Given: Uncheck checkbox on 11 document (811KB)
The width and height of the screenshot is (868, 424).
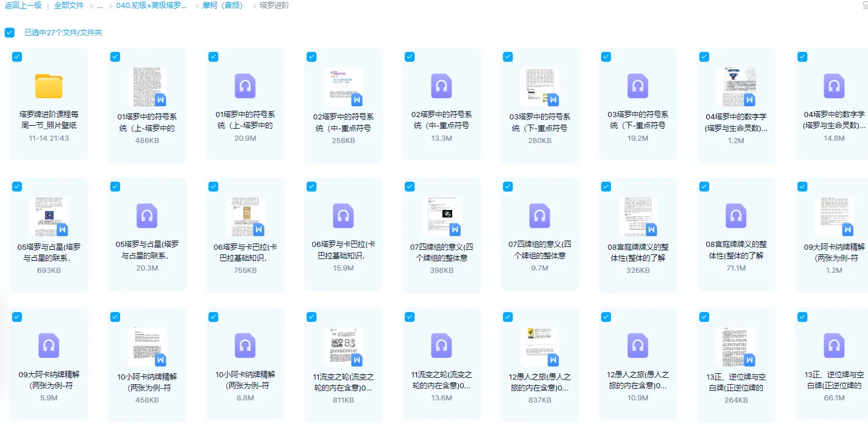Looking at the screenshot, I should pos(311,317).
